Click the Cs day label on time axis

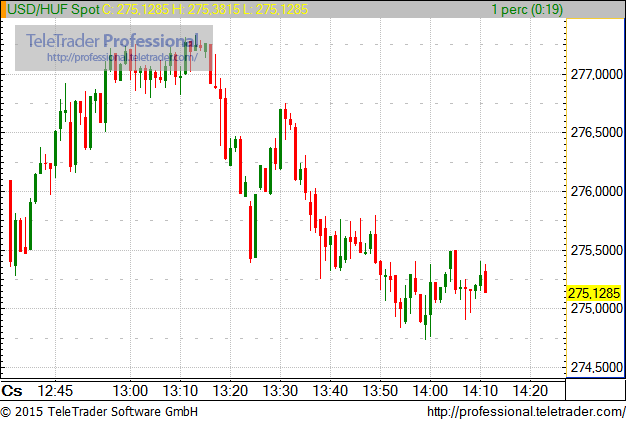click(12, 391)
